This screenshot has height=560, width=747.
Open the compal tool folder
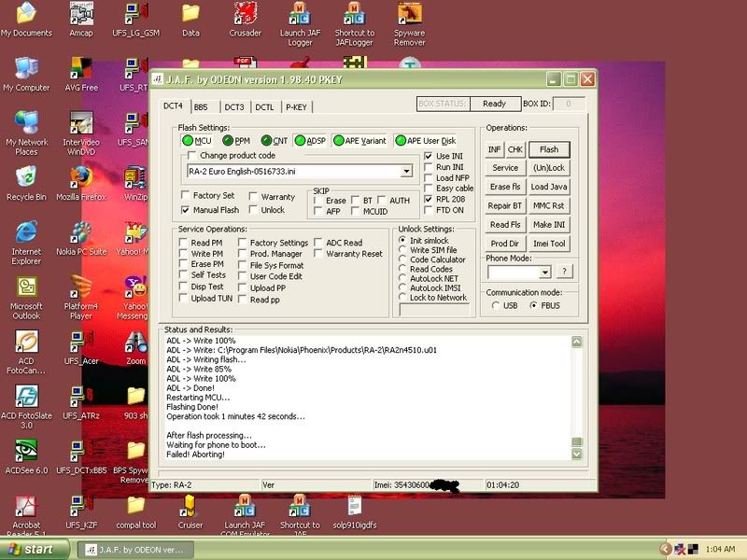135,511
